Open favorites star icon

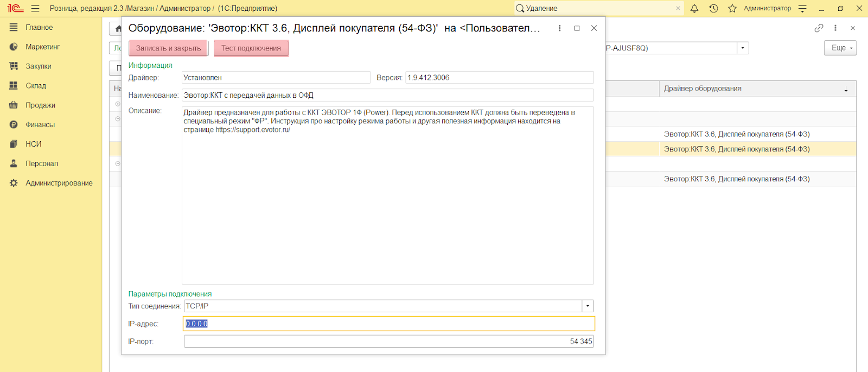tap(732, 8)
